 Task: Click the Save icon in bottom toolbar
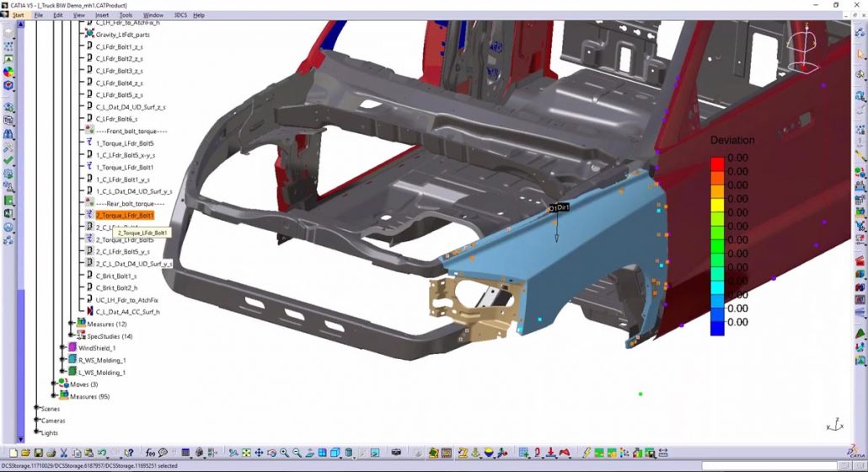click(x=38, y=453)
